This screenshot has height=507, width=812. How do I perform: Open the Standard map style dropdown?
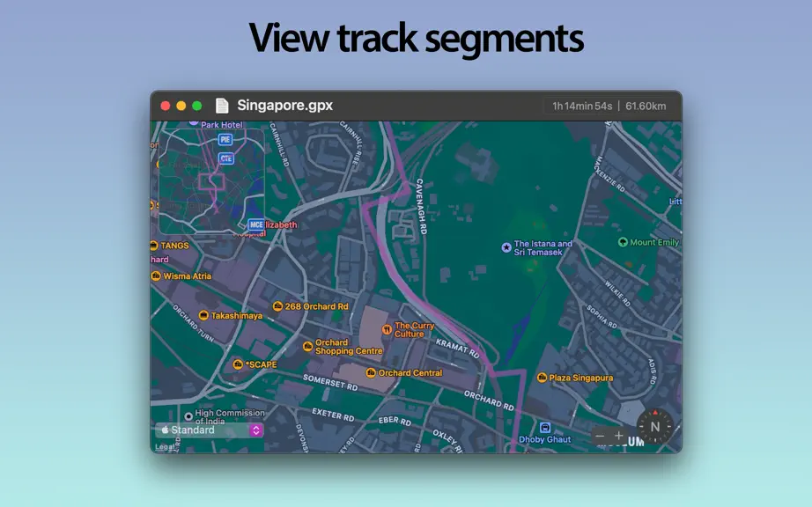pos(210,430)
